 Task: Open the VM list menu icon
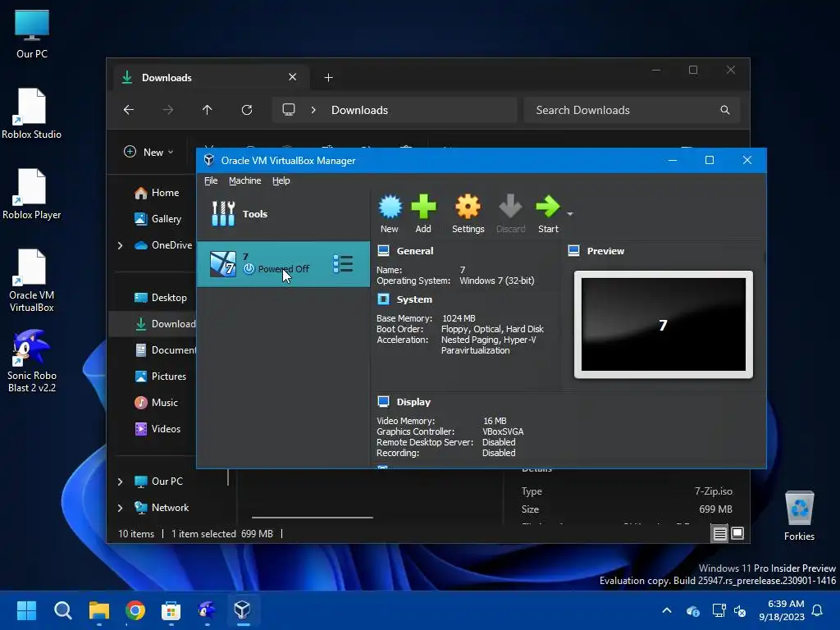(343, 263)
